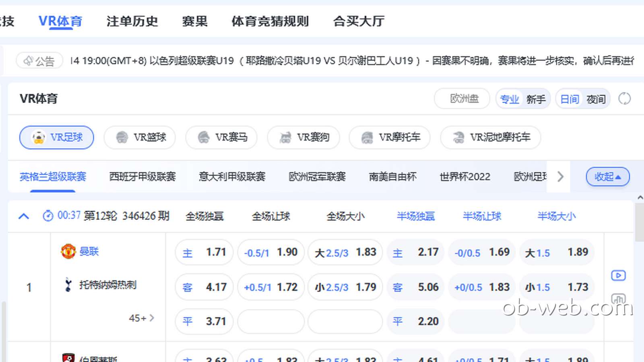
Task: Select the VR摩托车 motorcycle category
Action: (x=390, y=138)
